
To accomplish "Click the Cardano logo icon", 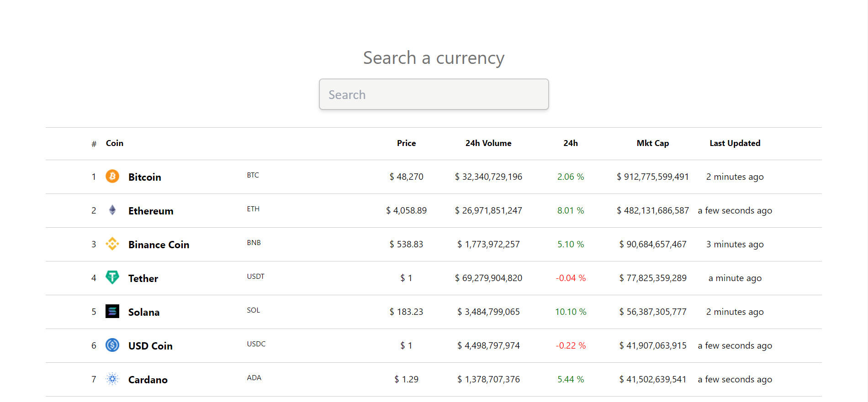I will 112,379.
